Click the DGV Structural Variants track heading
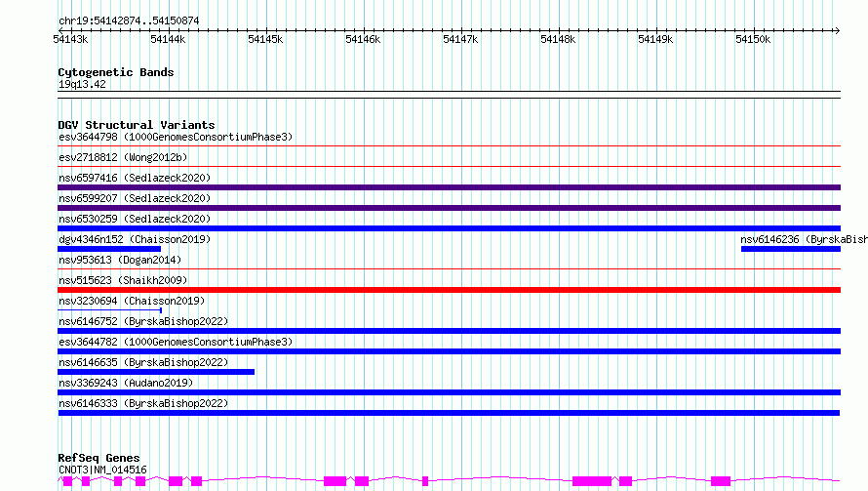868x491 pixels. (x=137, y=125)
